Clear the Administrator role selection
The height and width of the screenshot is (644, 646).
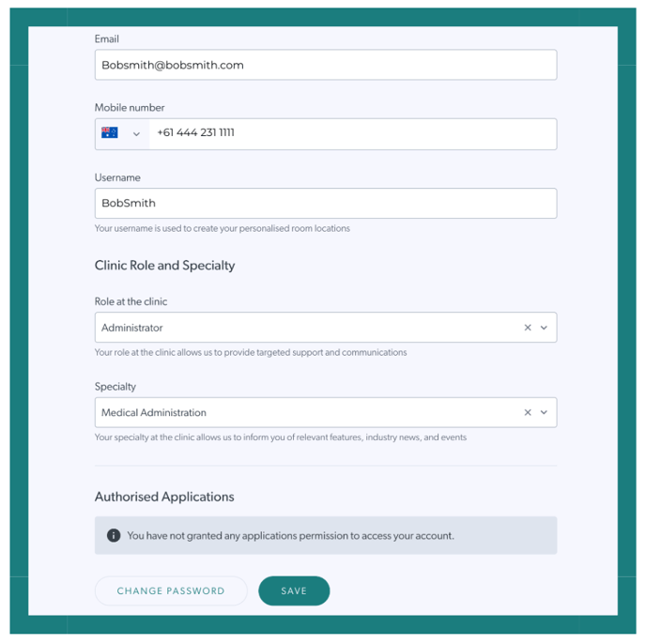pos(528,328)
